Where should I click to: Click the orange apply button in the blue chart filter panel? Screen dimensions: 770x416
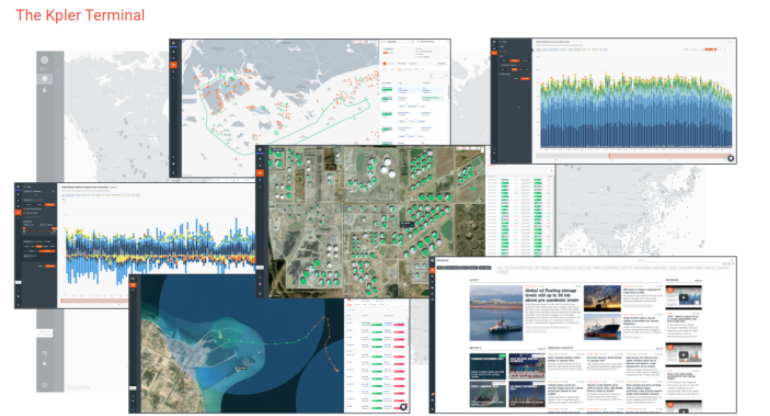525,79
